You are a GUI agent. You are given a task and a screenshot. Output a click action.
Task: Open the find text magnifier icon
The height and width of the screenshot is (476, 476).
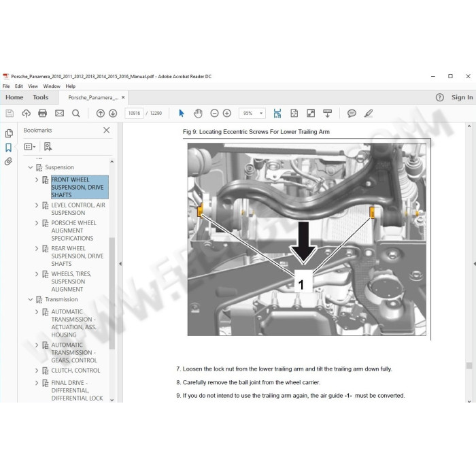point(76,114)
